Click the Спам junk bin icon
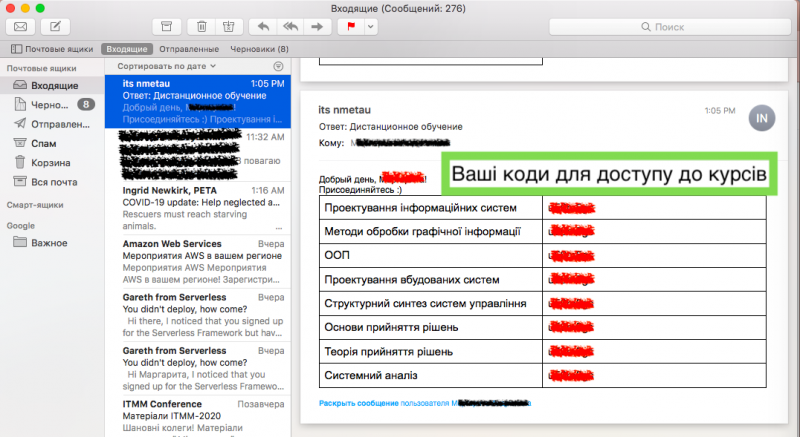Screen dimensions: 800x437 tap(20, 143)
